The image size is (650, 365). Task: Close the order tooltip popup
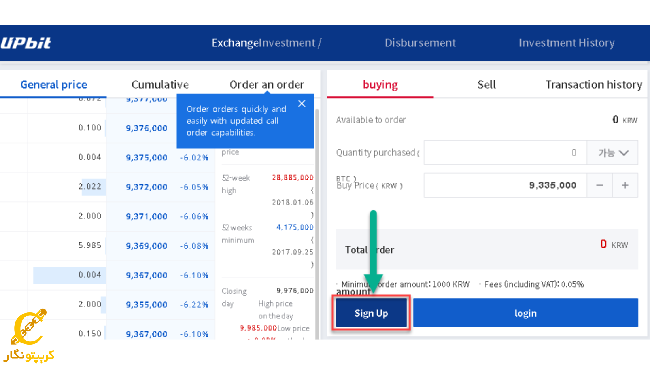click(x=302, y=104)
